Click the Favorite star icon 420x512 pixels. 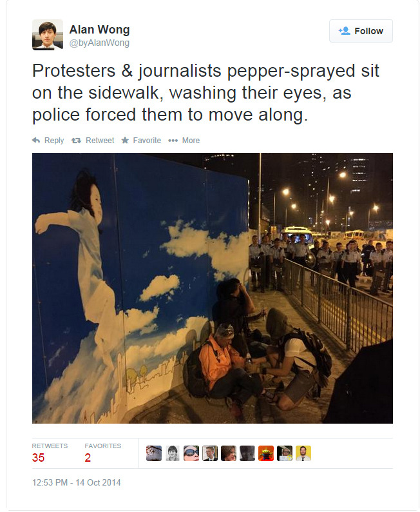pyautogui.click(x=125, y=141)
